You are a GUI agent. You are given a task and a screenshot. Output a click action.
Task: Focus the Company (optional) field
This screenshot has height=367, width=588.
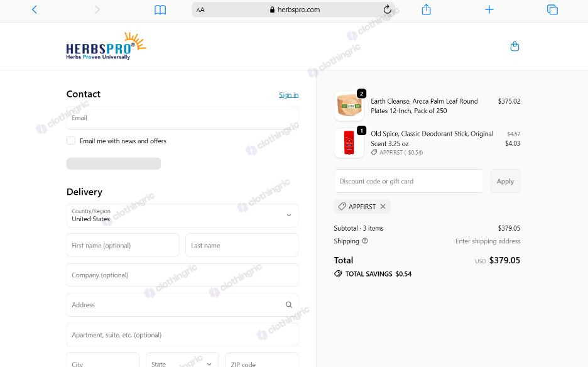point(182,275)
